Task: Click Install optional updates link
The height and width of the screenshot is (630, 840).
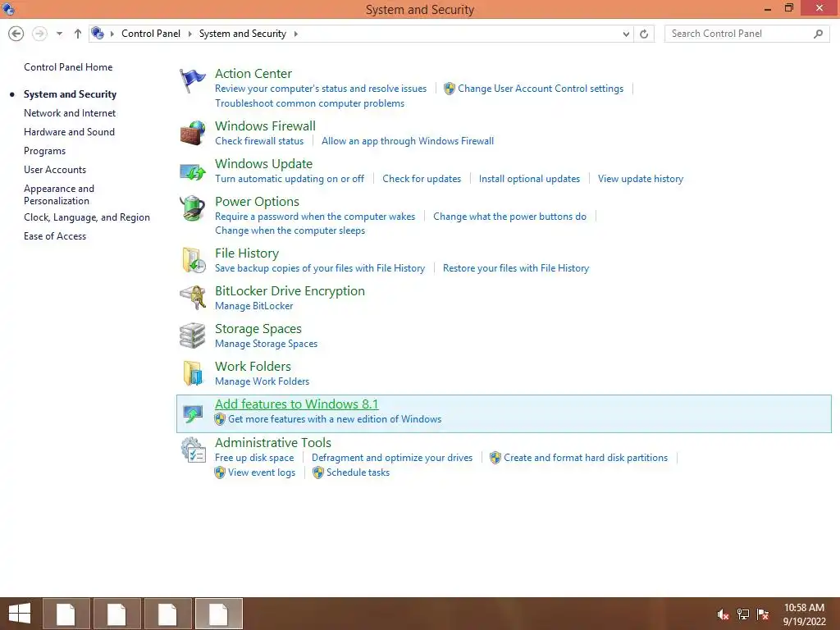Action: coord(529,179)
